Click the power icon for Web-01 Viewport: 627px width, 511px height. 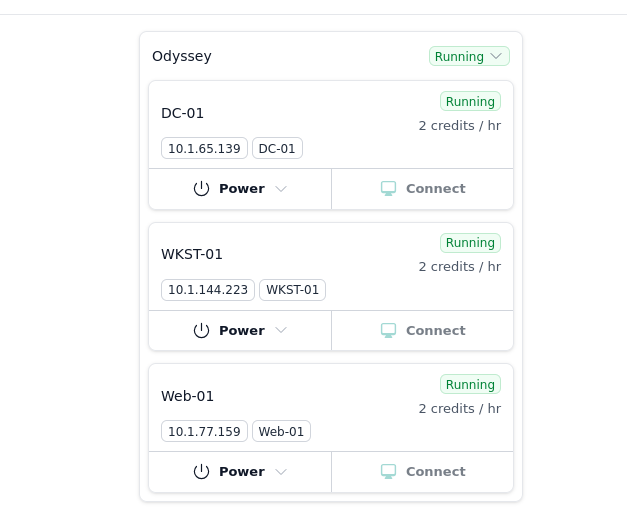click(201, 472)
